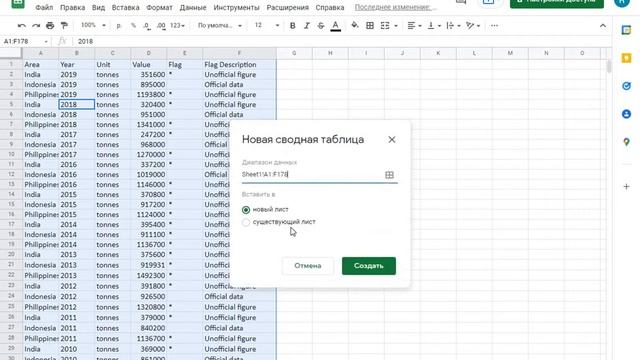Open the merge cells dropdown arrow
The width and height of the screenshot is (640, 360).
pyautogui.click(x=396, y=26)
